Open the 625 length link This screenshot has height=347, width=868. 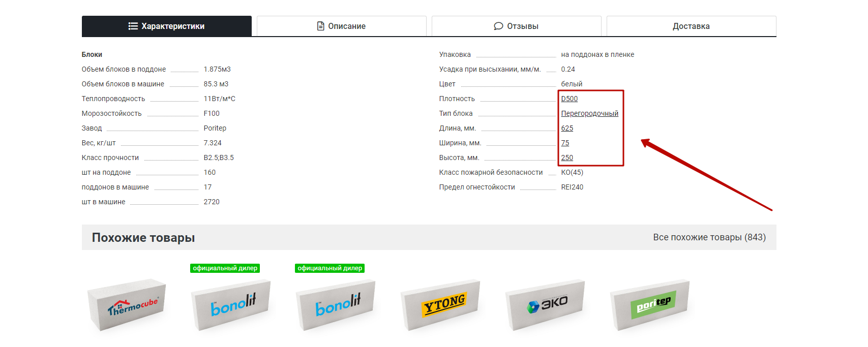pos(567,128)
